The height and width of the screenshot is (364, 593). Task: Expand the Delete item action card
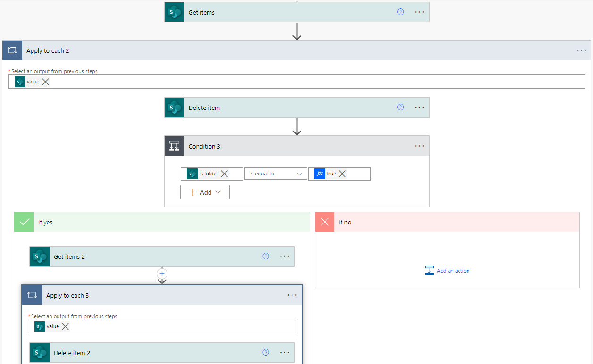pos(297,108)
